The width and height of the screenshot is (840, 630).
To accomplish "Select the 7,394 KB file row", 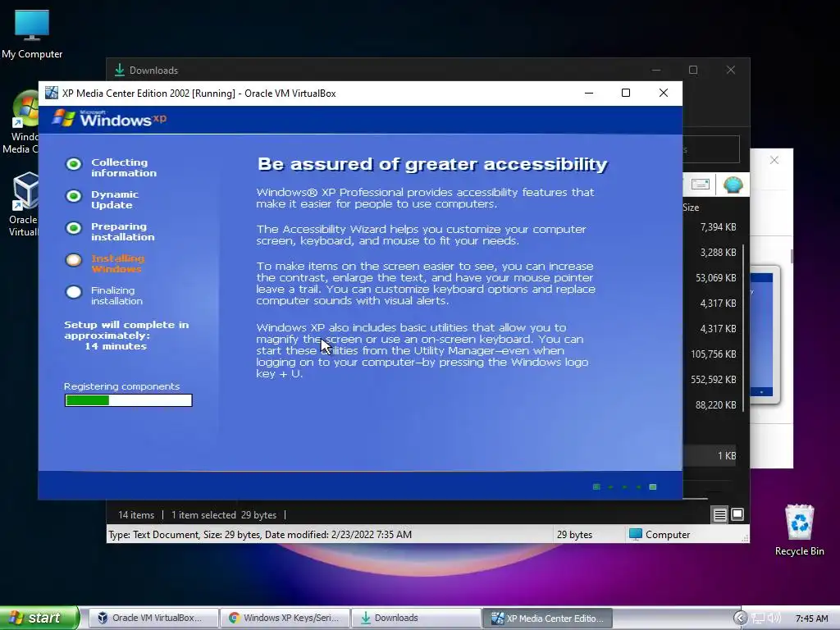I will 710,227.
